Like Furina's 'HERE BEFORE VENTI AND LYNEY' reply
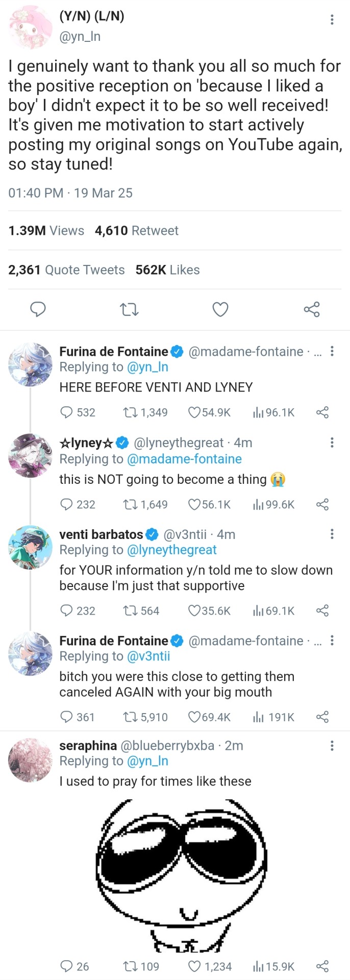Viewport: 350px width, 980px height. pyautogui.click(x=194, y=412)
